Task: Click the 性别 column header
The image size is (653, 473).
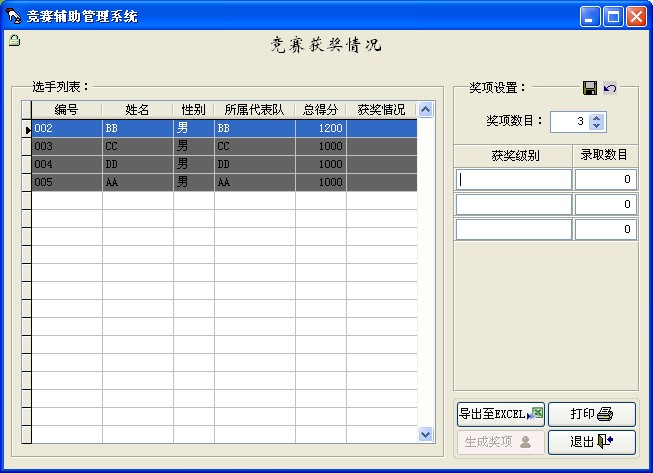Action: [194, 110]
